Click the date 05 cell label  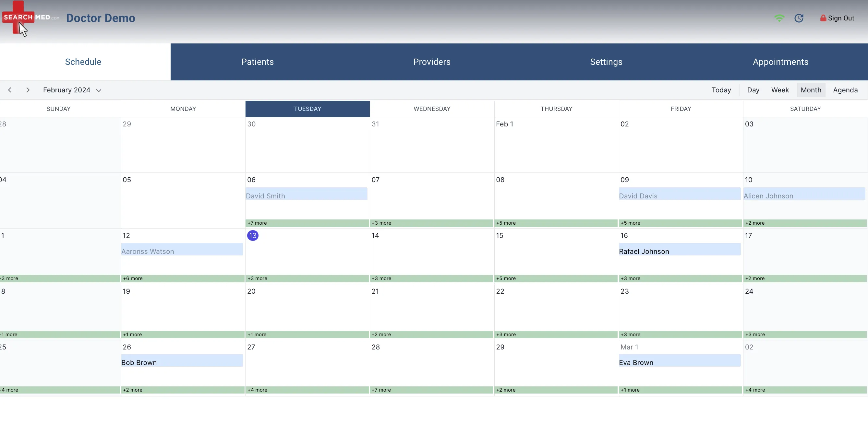point(127,180)
